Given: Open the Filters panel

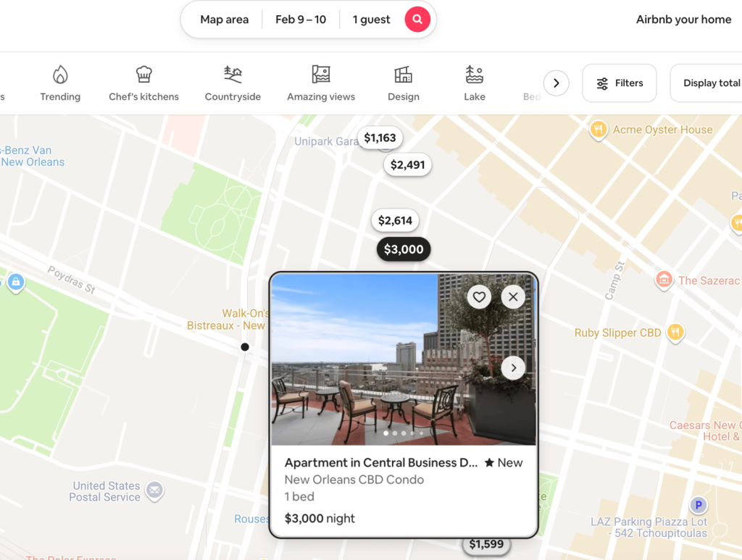Looking at the screenshot, I should click(x=619, y=83).
